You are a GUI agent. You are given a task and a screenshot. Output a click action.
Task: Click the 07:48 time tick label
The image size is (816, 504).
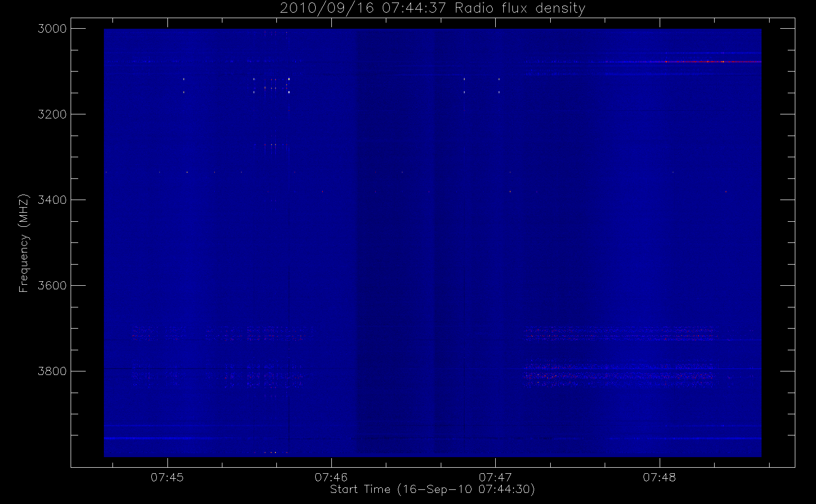pos(659,477)
